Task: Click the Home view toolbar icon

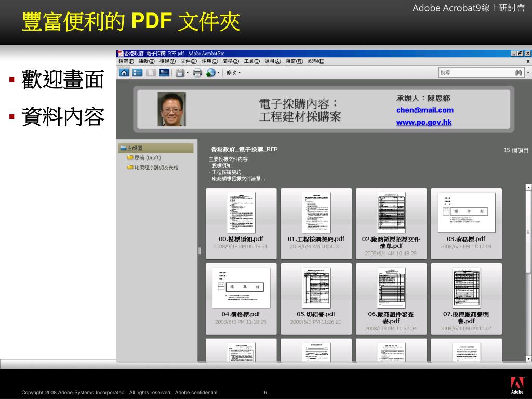Action: pos(124,72)
